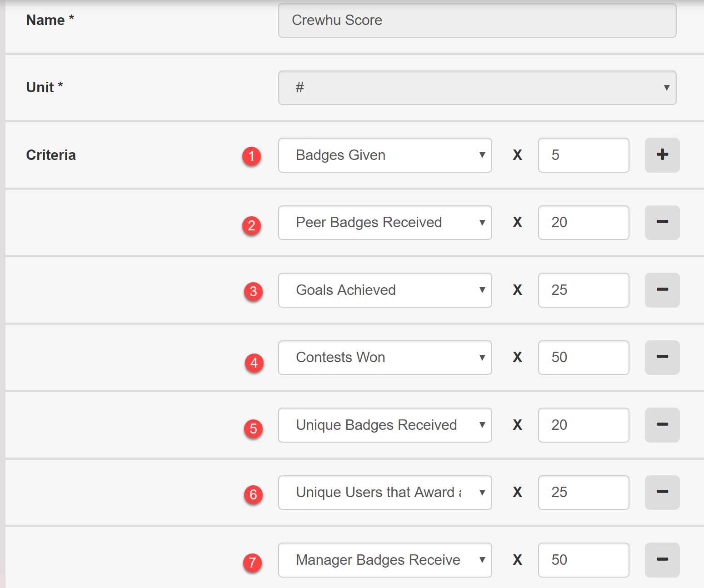Click the multiplier field showing 5

(584, 155)
